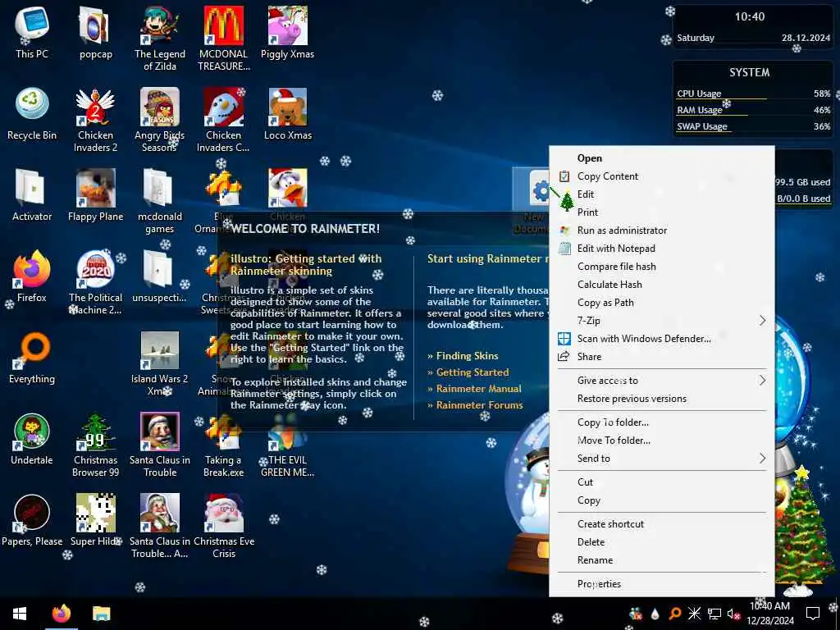Viewport: 840px width, 630px height.
Task: Choose Print in the context menu
Action: (662, 212)
